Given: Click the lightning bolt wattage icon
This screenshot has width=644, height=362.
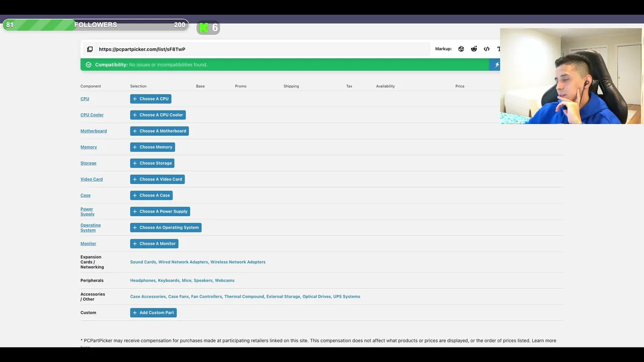Looking at the screenshot, I should (x=497, y=64).
